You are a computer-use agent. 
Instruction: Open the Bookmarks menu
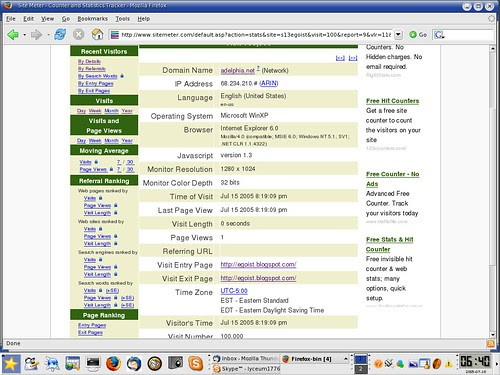point(92,19)
